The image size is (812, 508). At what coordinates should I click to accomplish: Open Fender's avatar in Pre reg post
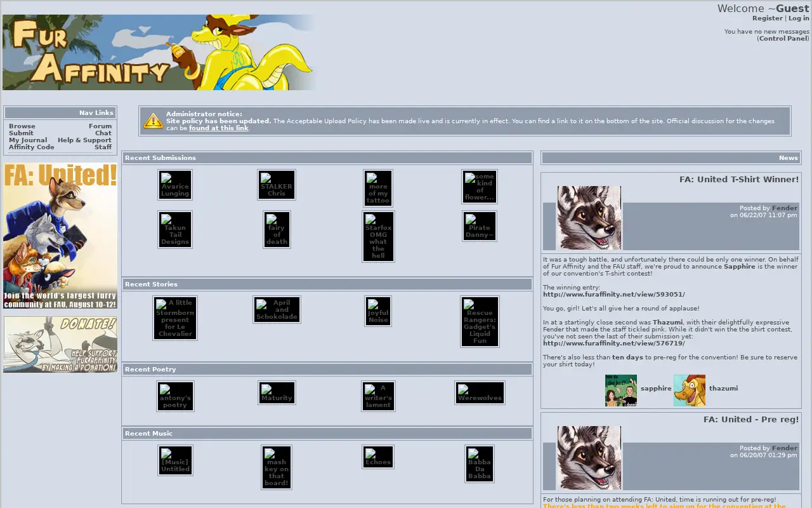point(589,458)
